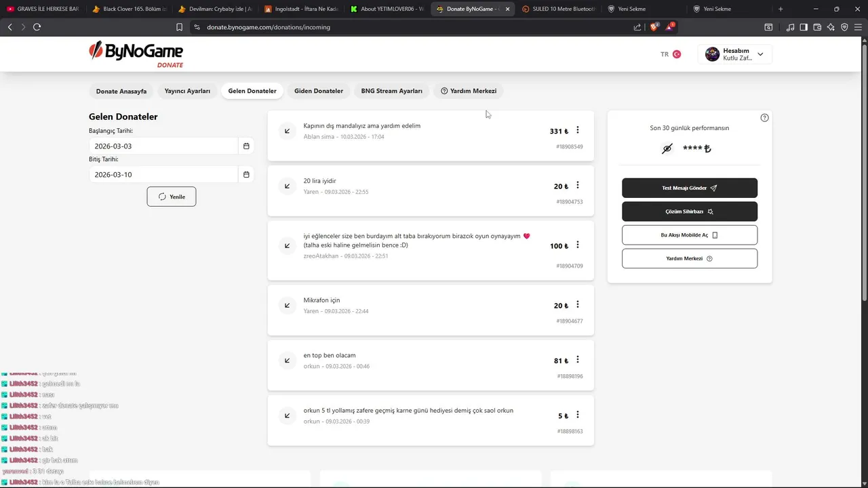
Task: Switch to Ingolstadt - İftara Ne Kada tab
Action: (x=302, y=9)
